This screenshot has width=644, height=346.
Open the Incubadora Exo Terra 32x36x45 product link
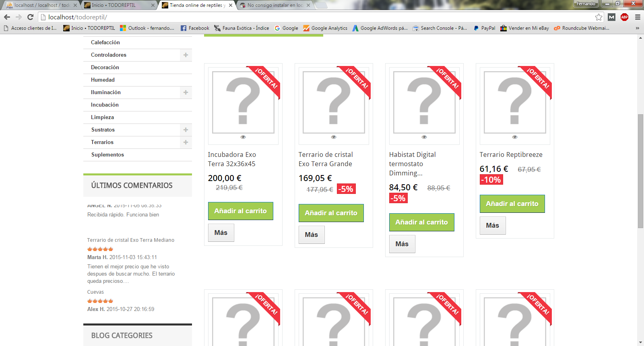(x=232, y=159)
